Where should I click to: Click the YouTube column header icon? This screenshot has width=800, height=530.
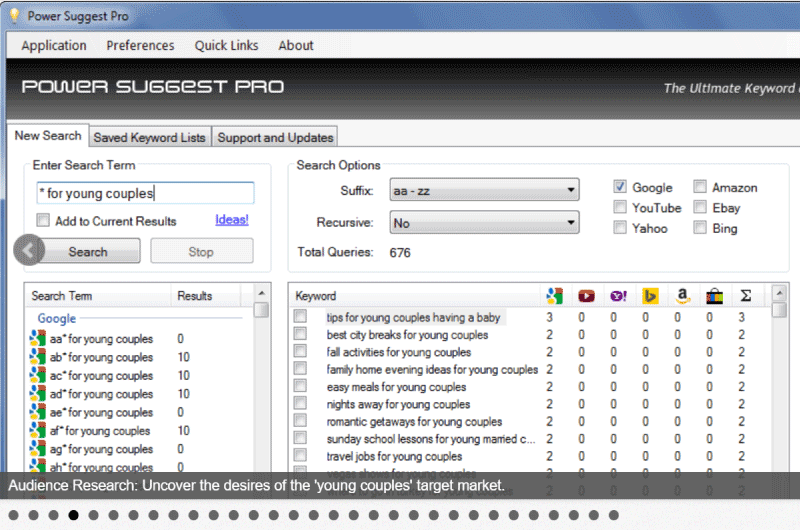coord(586,296)
